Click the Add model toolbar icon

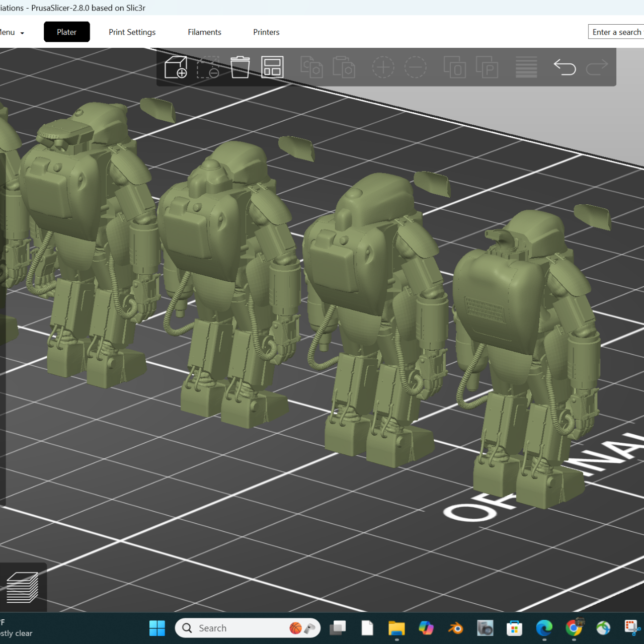pos(176,67)
